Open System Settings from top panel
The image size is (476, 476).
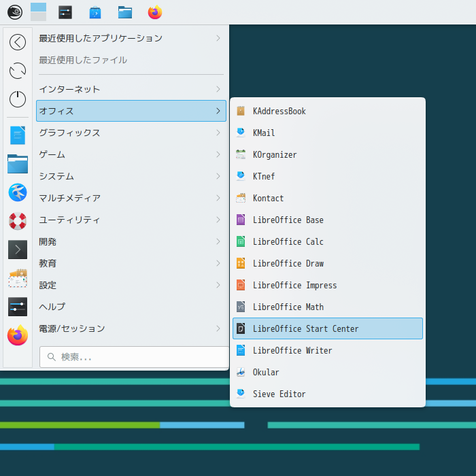click(x=65, y=13)
